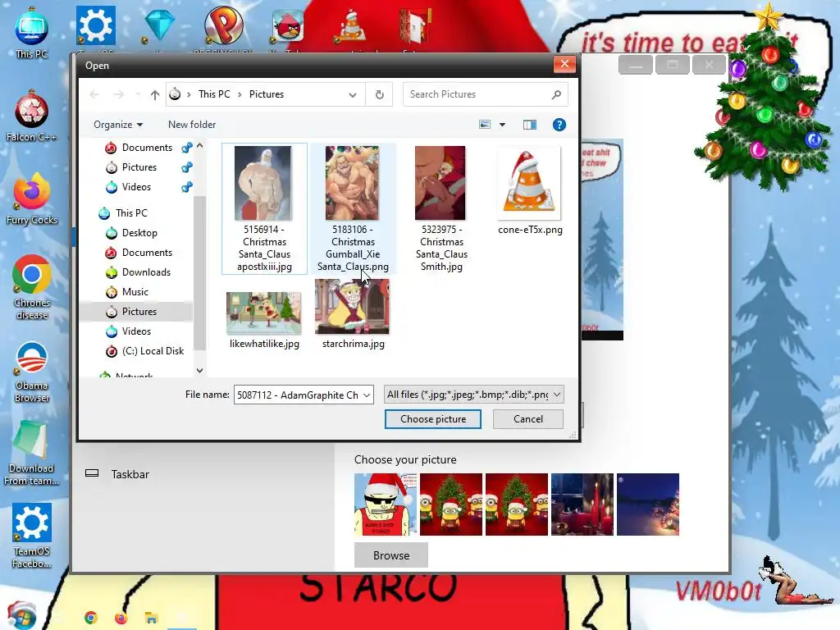Open the TeamOS gear icon at top of desktop

pos(95,27)
